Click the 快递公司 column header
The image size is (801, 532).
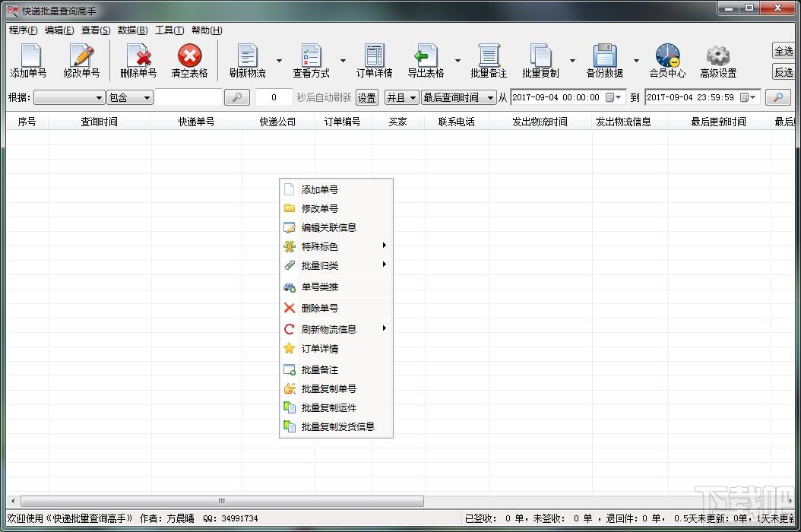278,122
